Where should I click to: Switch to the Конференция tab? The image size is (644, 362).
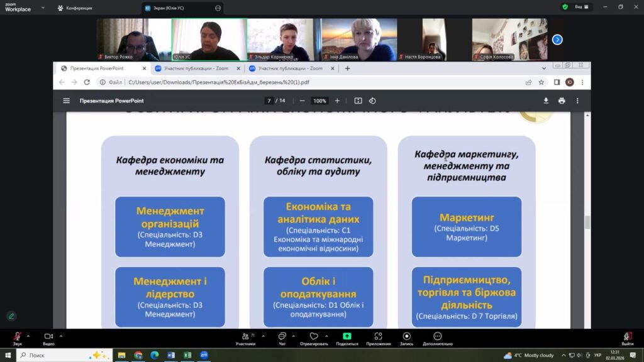coord(79,8)
